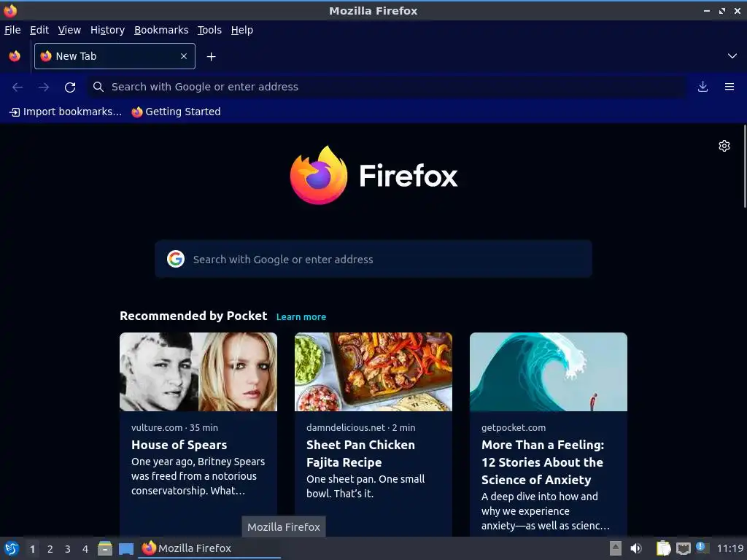Open the Downloads panel icon

(703, 87)
